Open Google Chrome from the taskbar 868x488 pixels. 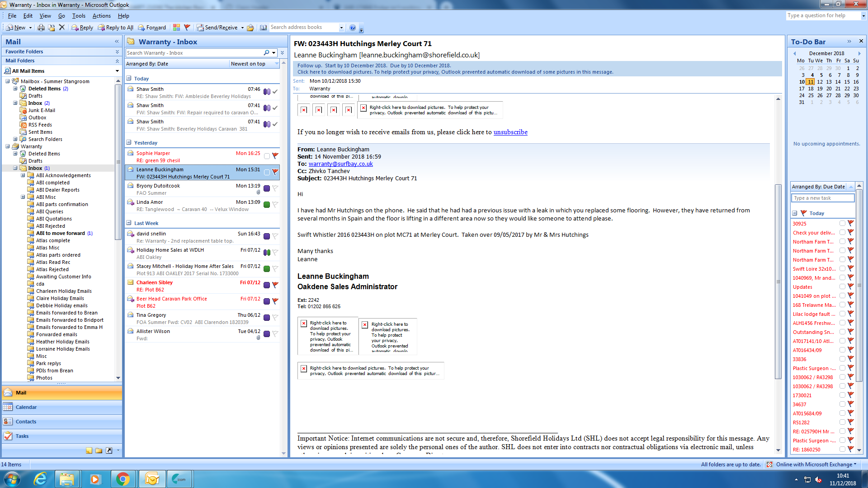coord(123,479)
